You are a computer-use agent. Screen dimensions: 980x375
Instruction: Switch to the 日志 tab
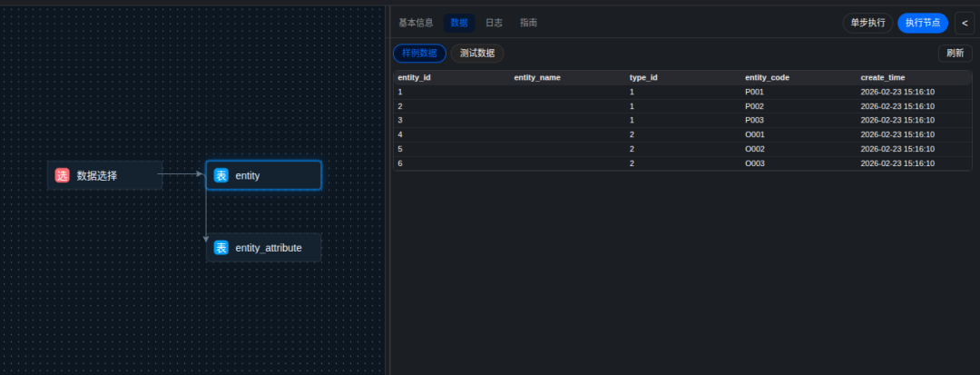[x=494, y=23]
